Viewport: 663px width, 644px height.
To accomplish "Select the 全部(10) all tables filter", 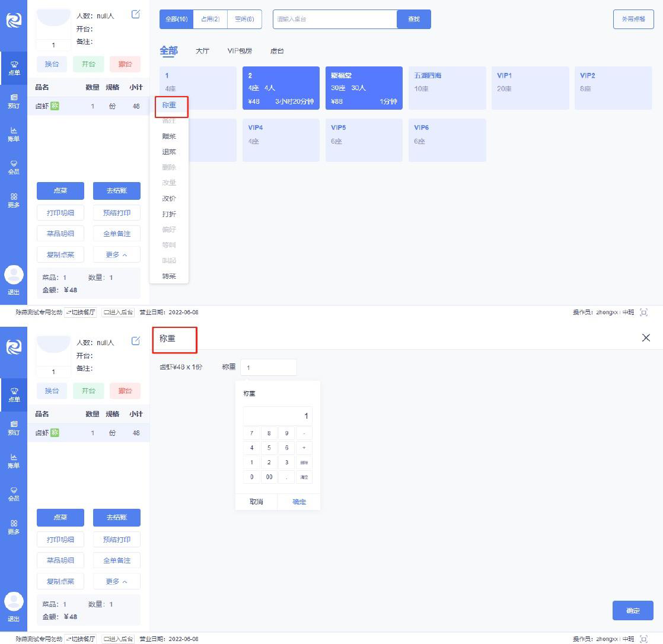I will tap(176, 19).
